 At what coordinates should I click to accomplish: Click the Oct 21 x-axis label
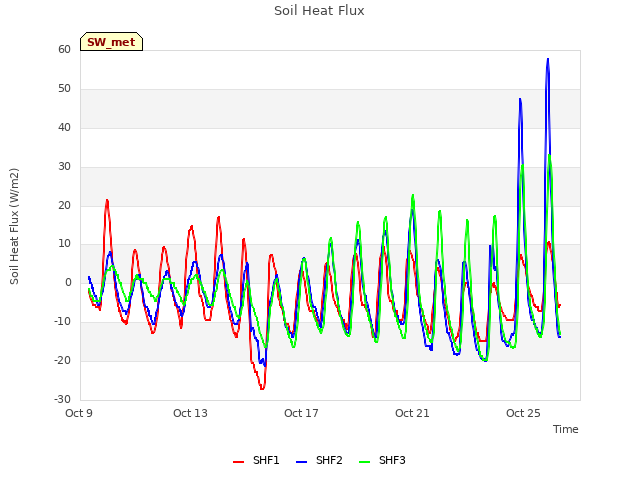pos(412,413)
